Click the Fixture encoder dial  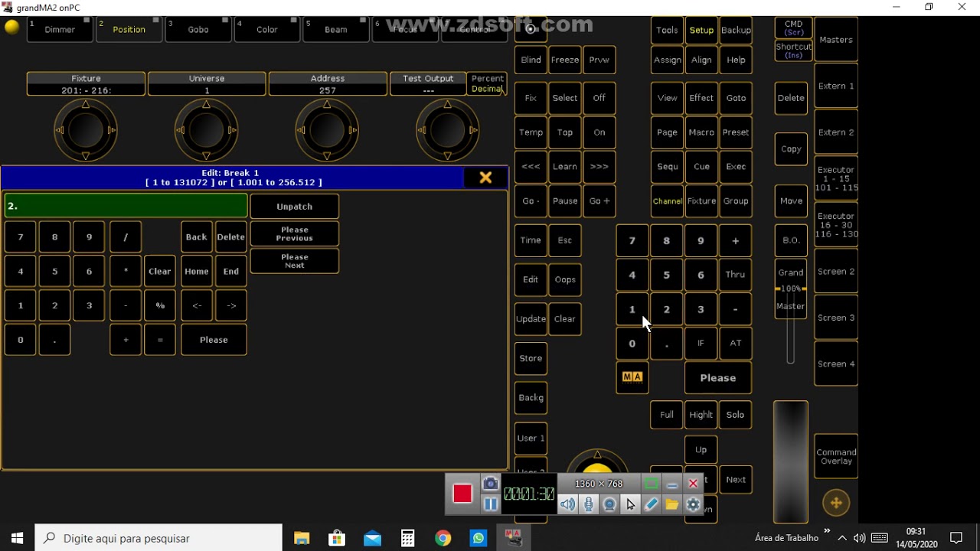(86, 130)
